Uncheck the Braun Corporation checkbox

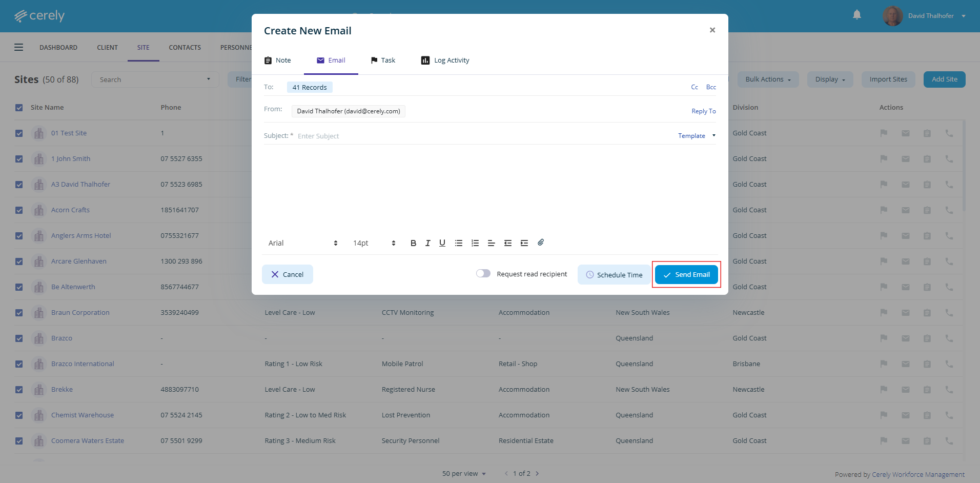19,313
